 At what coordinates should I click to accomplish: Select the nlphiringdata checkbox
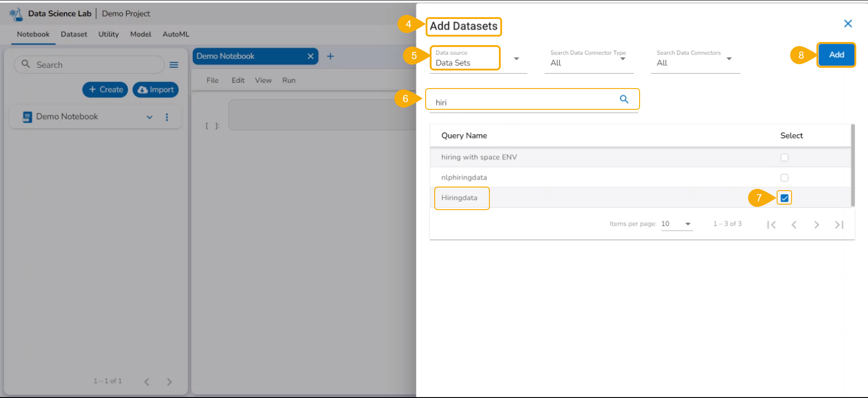pos(784,178)
